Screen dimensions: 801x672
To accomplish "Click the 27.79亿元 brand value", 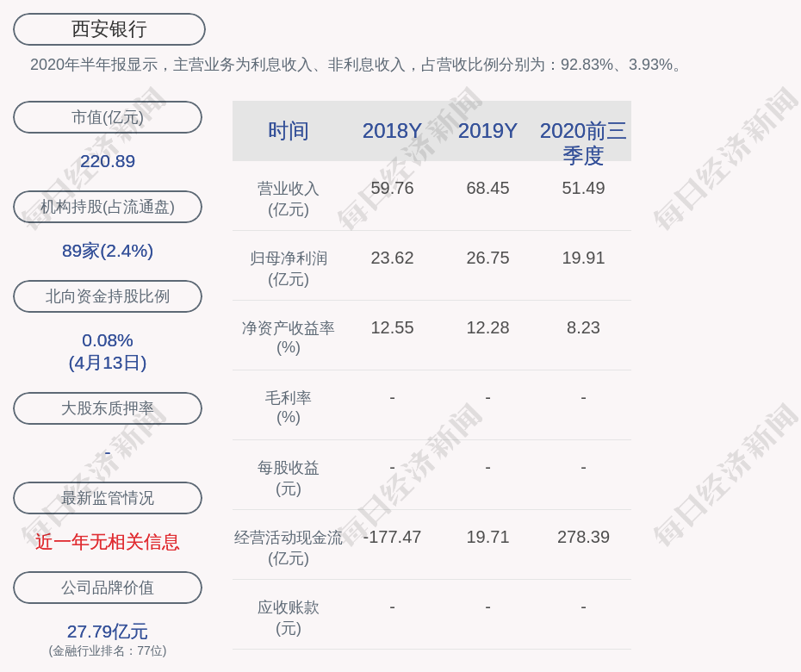I will tap(107, 632).
